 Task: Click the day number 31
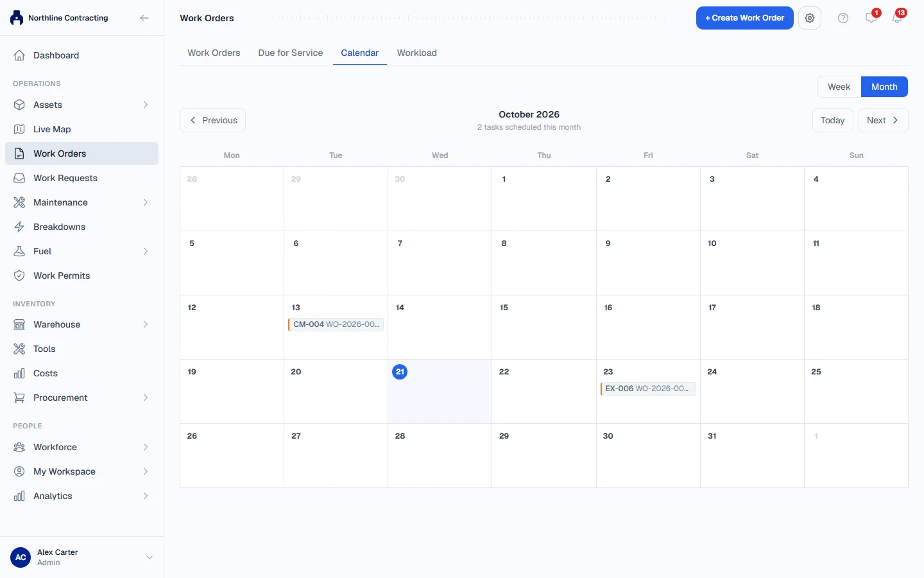pos(712,436)
